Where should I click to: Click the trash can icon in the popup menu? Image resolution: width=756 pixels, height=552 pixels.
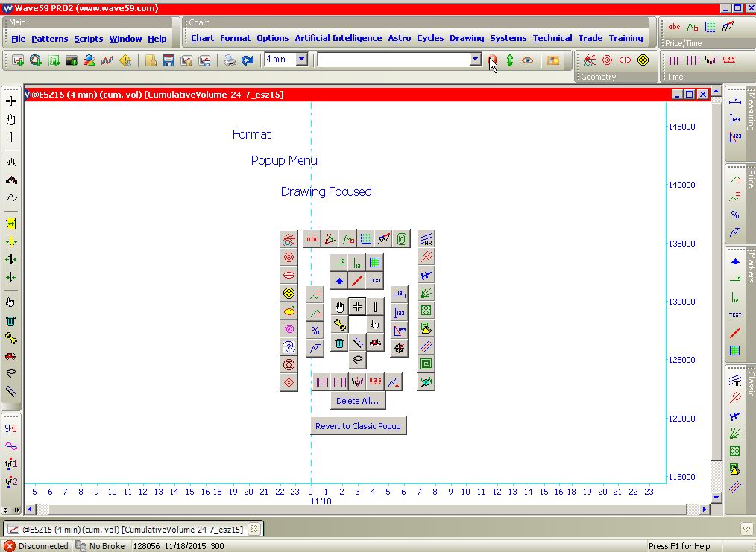point(339,343)
